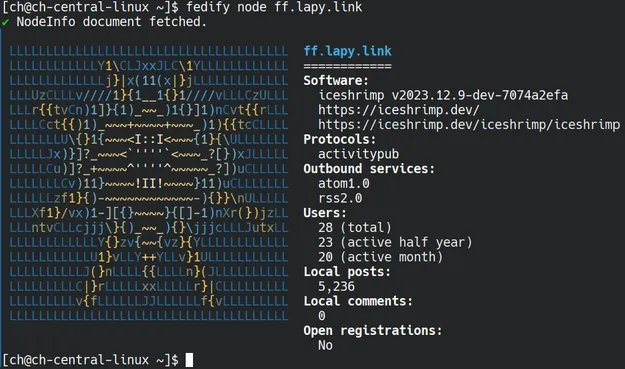This screenshot has width=625, height=369.
Task: Click the Outbound services: heading
Action: (369, 169)
